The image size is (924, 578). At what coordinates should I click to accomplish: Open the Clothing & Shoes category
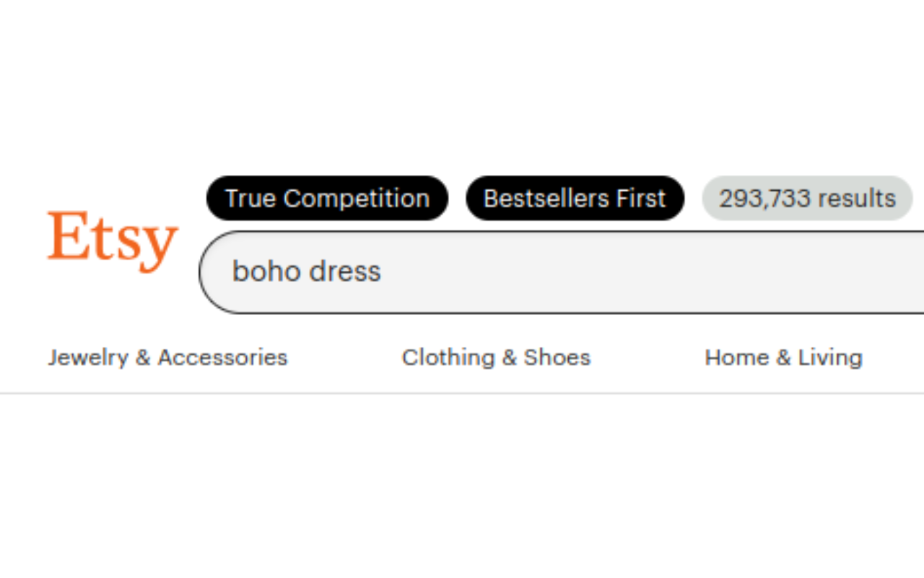[x=496, y=358]
